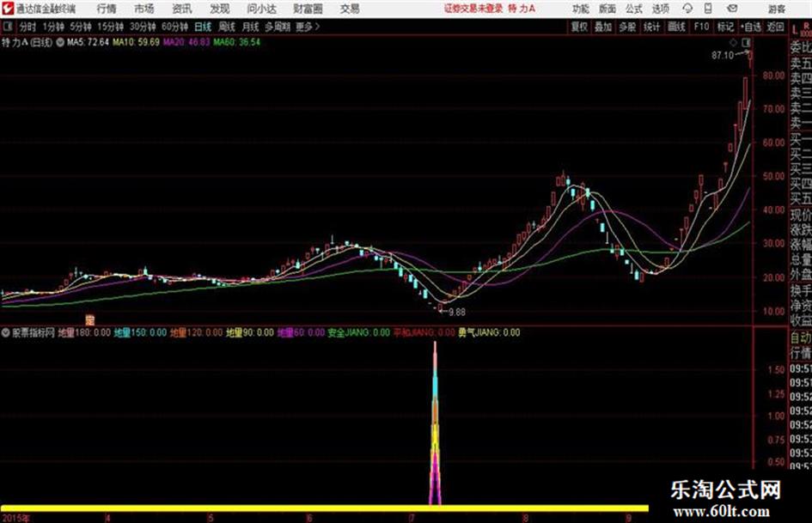The height and width of the screenshot is (523, 812).
Task: Click the 画线 drawing tools button
Action: coord(676,27)
